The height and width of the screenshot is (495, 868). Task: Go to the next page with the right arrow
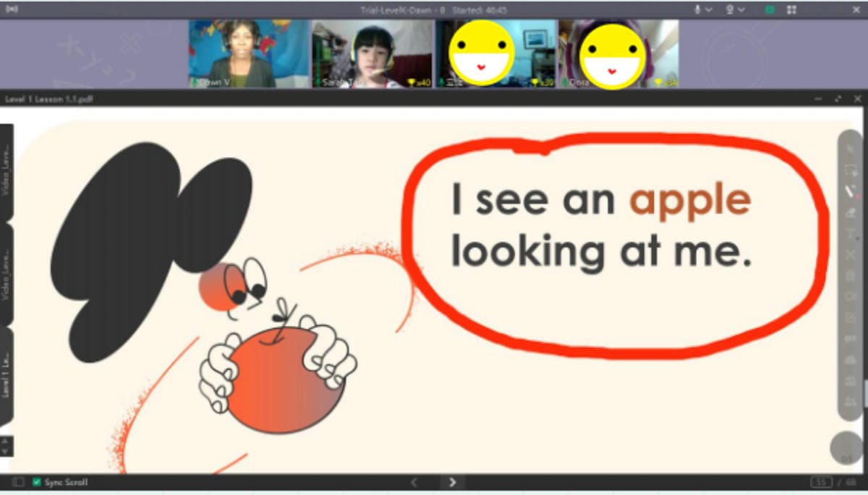coord(454,482)
